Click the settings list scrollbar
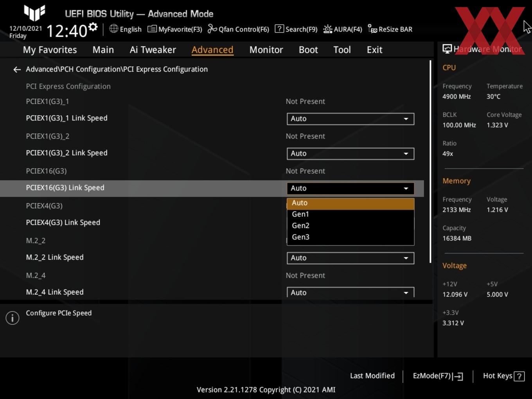This screenshot has width=532, height=399. click(x=430, y=162)
